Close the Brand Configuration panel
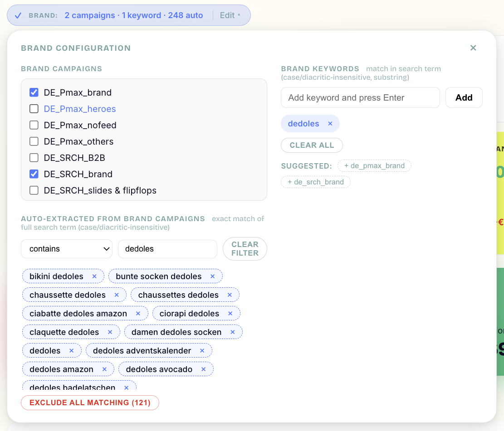The image size is (504, 431). [473, 48]
